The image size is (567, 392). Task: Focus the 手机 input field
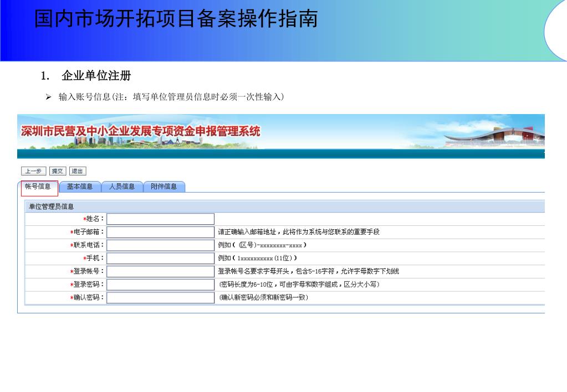[x=161, y=258]
